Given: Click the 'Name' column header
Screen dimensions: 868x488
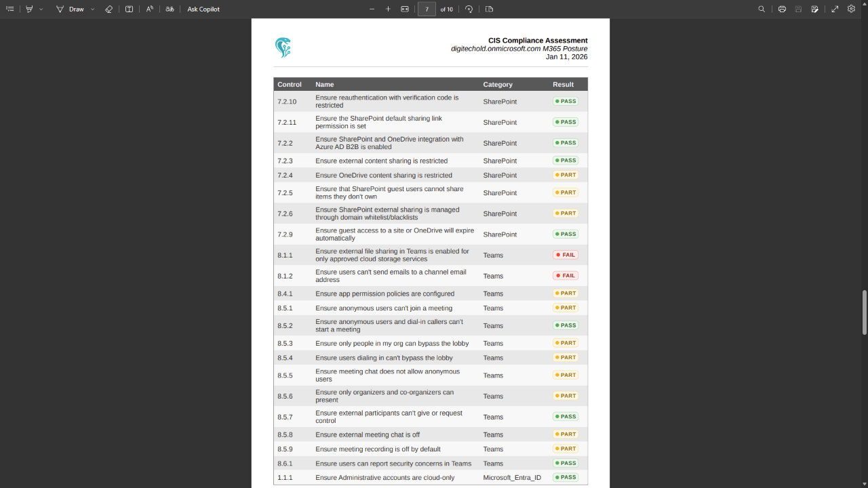Looking at the screenshot, I should pyautogui.click(x=325, y=85).
